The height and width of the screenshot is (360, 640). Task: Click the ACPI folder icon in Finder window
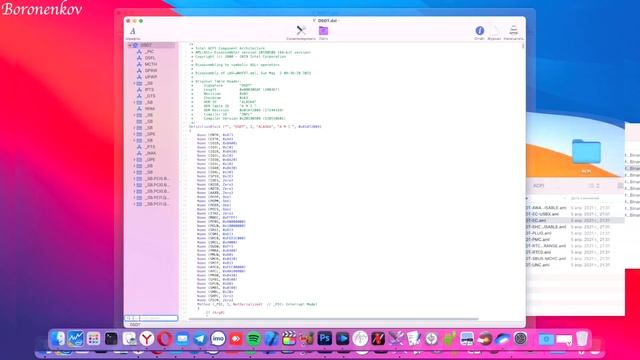586,152
